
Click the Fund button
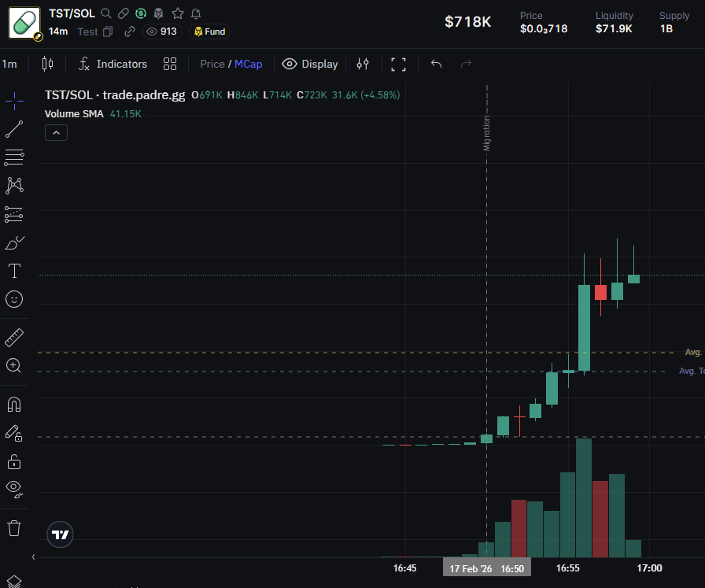point(209,31)
